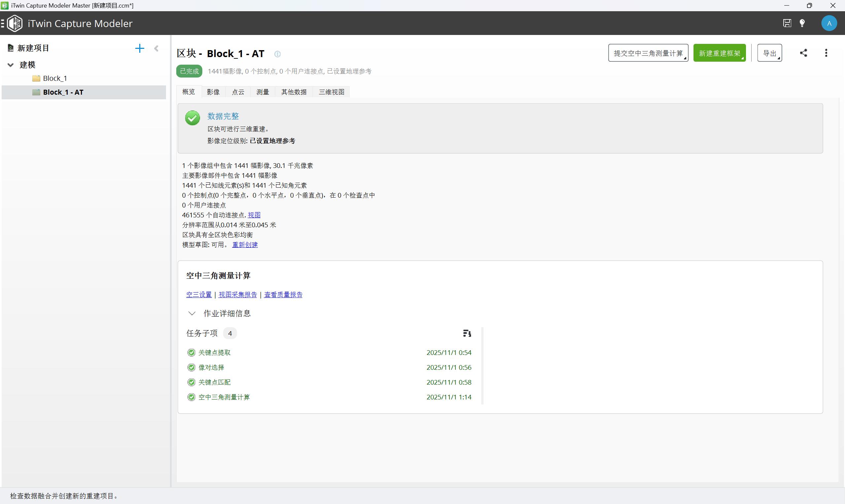Image resolution: width=845 pixels, height=504 pixels.
Task: Click the iTwin Capture Modeler logo
Action: point(15,23)
